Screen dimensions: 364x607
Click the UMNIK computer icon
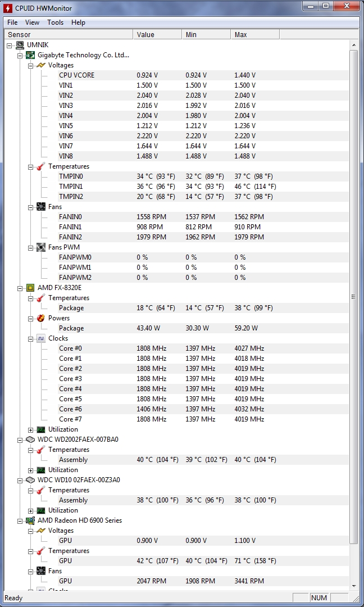coord(20,46)
